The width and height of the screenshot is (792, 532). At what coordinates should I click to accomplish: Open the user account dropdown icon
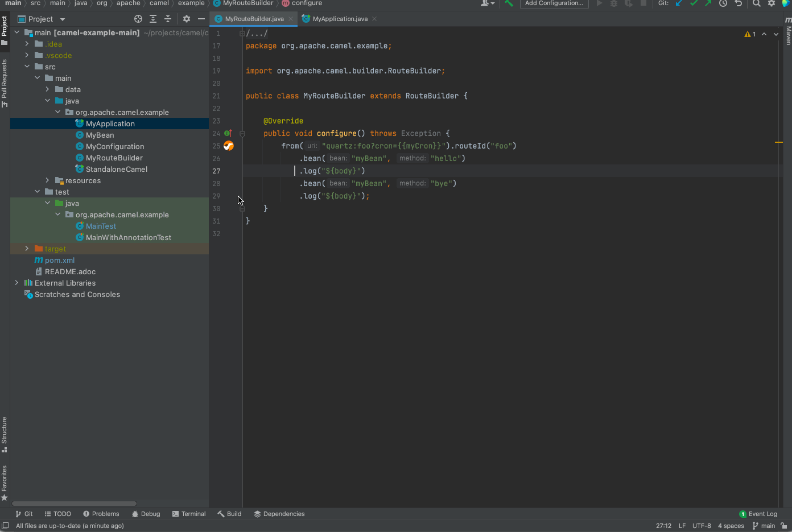(x=488, y=3)
